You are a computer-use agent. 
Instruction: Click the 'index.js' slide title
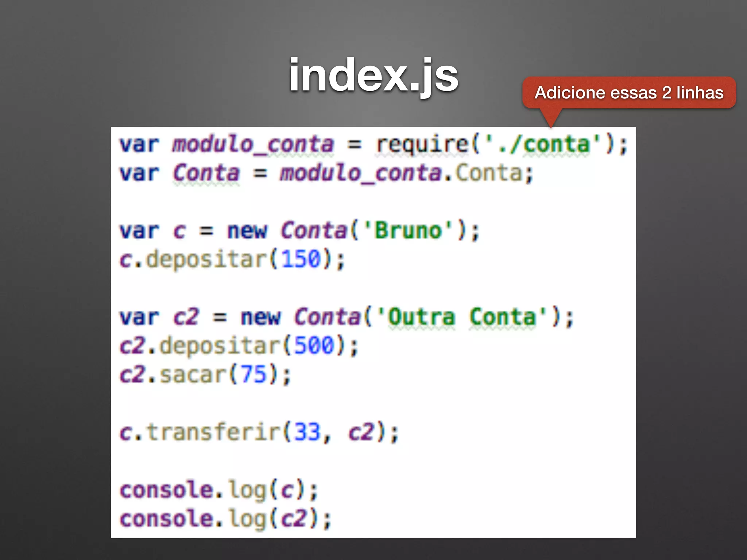pos(373,76)
